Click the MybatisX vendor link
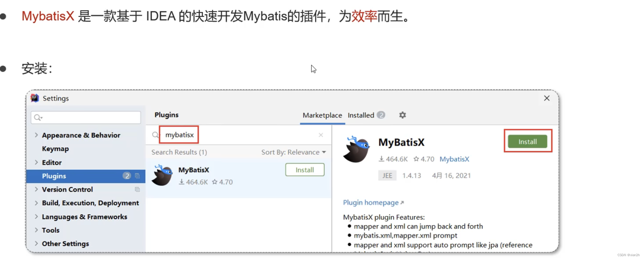Screen dimensions: 644x259 (x=454, y=159)
